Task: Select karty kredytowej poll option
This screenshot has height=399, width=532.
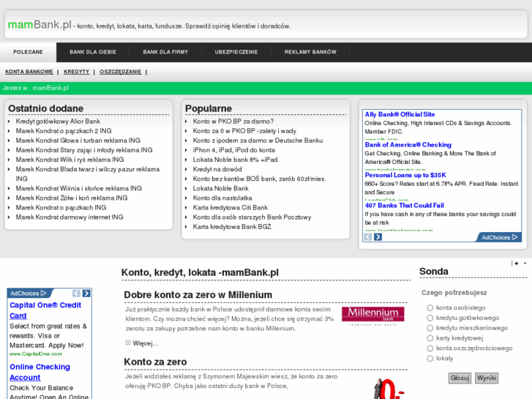Action: (430, 338)
